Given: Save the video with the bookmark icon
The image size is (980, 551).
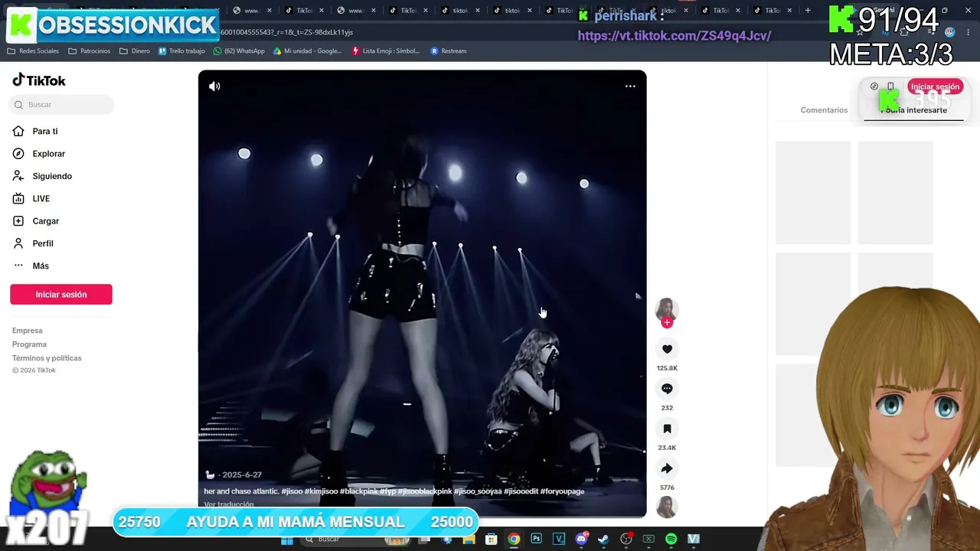Looking at the screenshot, I should [x=667, y=429].
